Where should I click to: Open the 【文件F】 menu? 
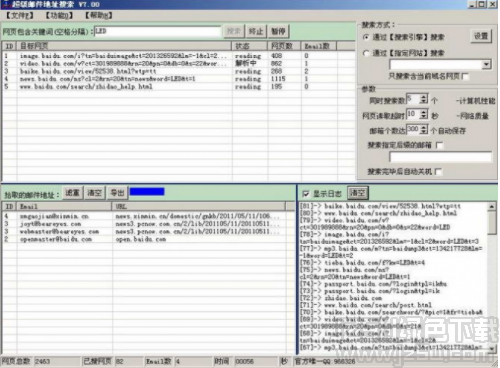click(20, 16)
